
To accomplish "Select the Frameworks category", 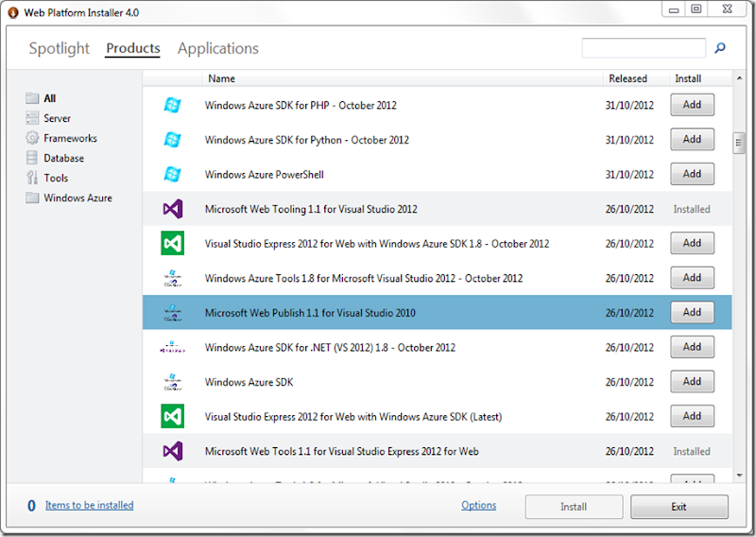I will [x=70, y=138].
